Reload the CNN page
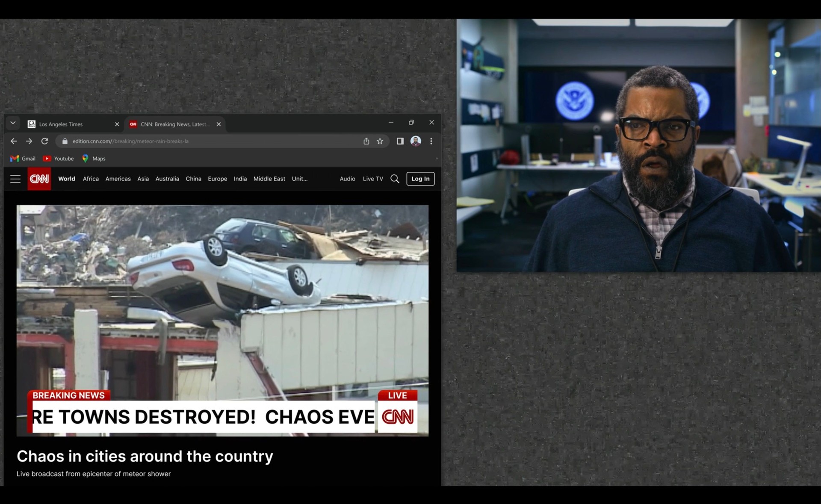 44,141
